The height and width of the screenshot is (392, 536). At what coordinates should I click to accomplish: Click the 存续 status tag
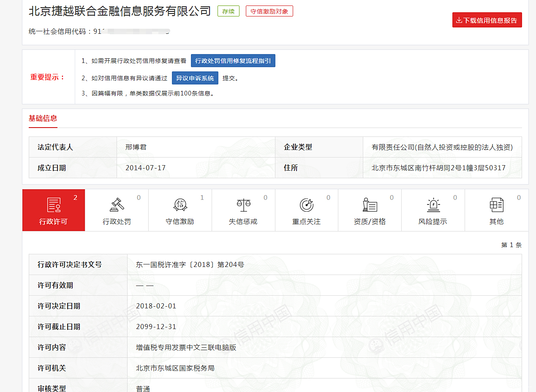[228, 11]
